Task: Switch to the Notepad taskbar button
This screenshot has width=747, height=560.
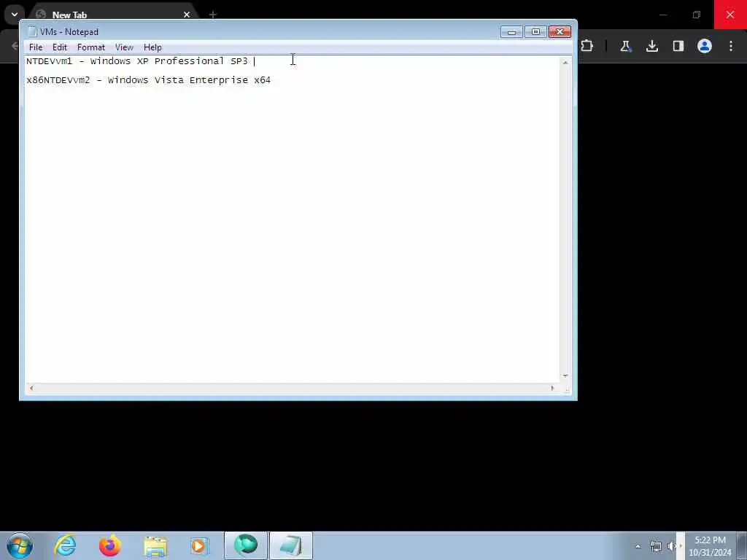Action: tap(291, 545)
